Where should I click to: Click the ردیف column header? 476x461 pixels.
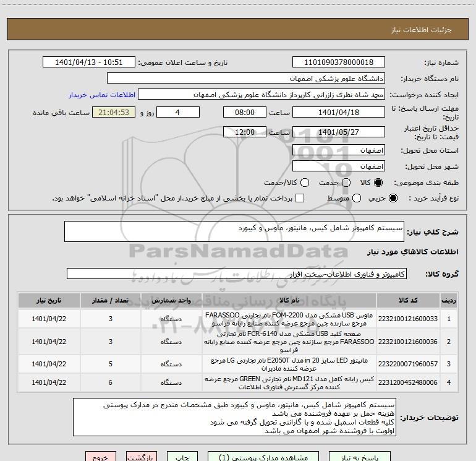449,301
